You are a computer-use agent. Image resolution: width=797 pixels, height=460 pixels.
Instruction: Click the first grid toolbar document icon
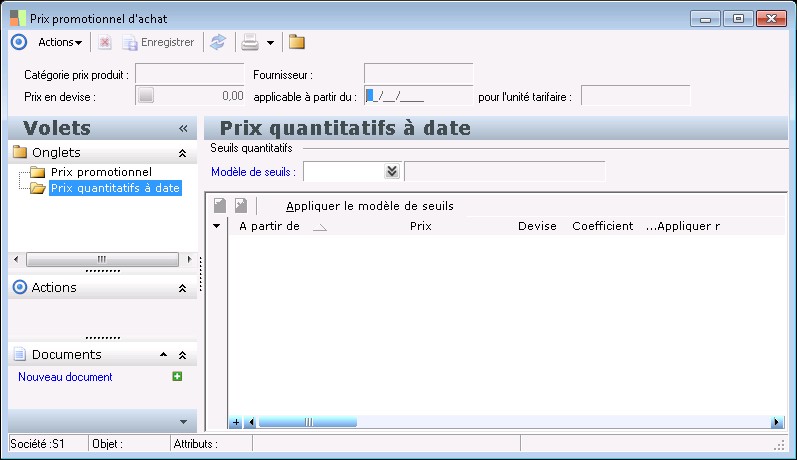(x=220, y=205)
